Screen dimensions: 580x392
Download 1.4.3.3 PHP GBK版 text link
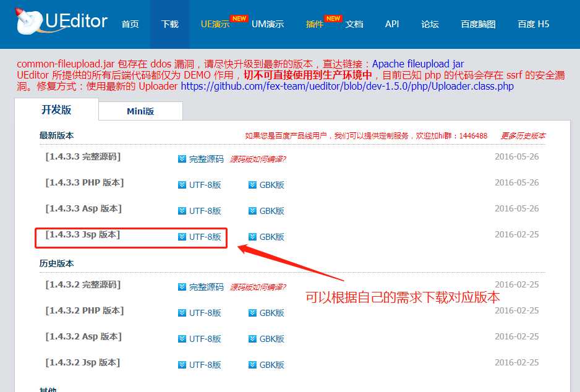[271, 185]
